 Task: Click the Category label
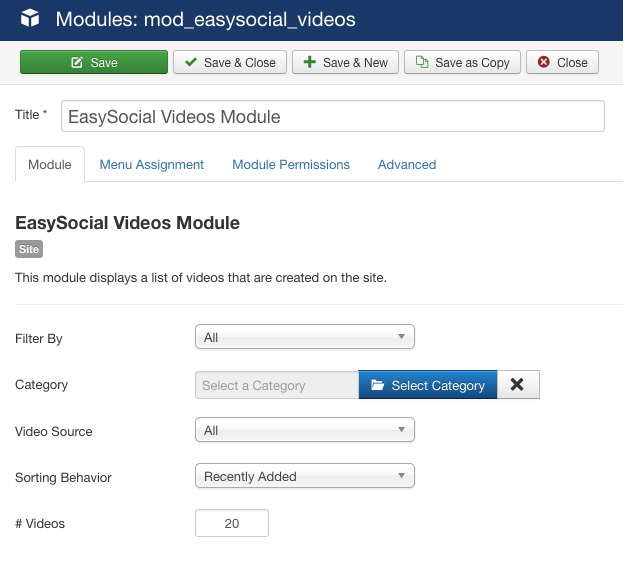(42, 385)
